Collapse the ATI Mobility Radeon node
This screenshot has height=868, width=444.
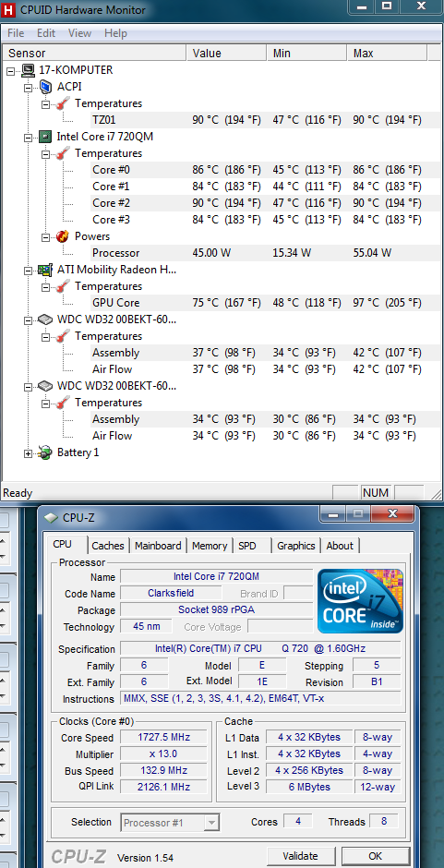(29, 271)
